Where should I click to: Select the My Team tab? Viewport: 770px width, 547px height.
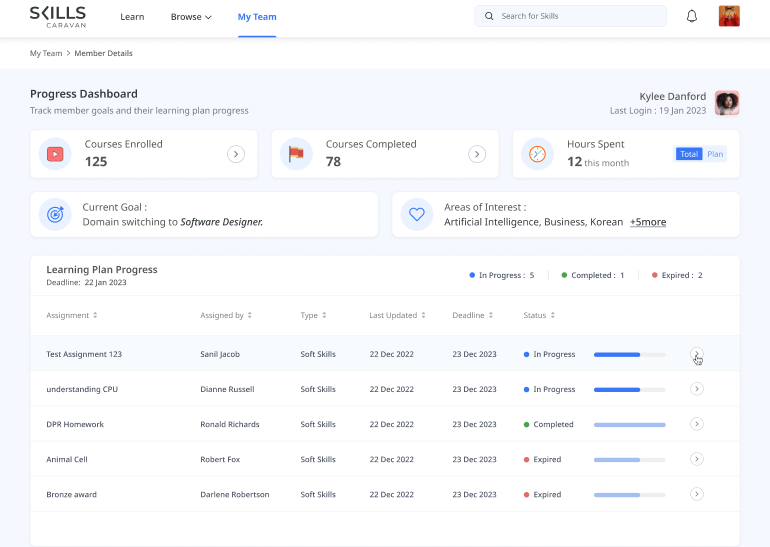point(257,17)
